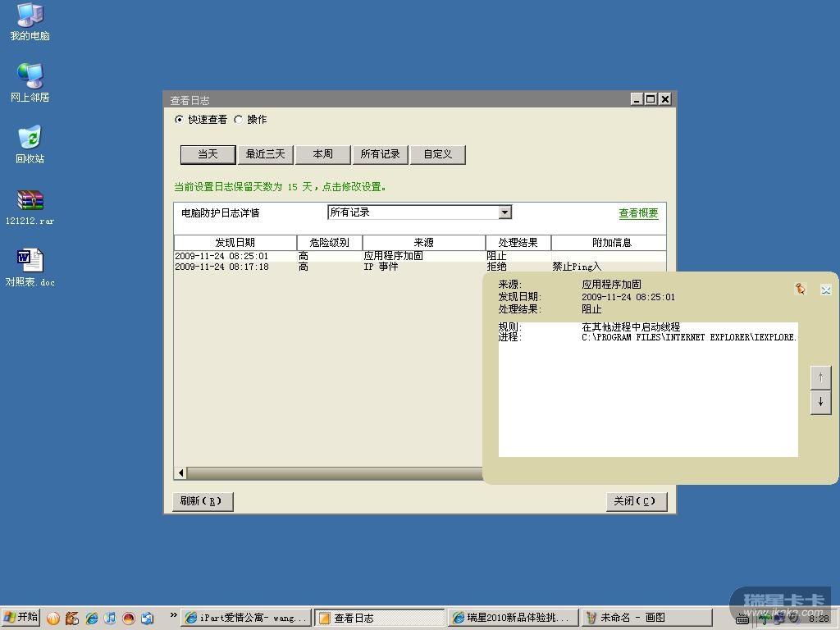Click the 禁止Ping入 info cell
Screen dimensions: 840x630
click(x=577, y=267)
